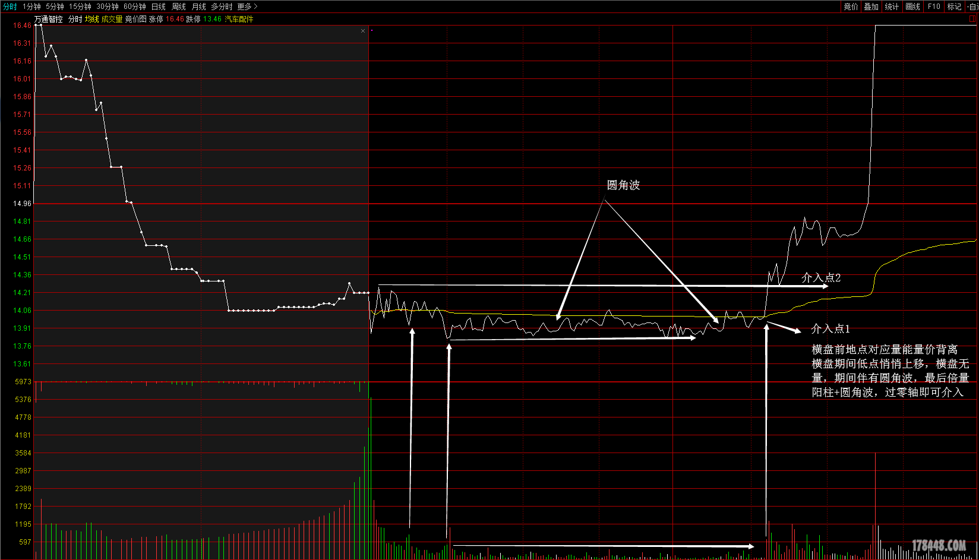The height and width of the screenshot is (560, 979).
Task: Click the limit-down price value 13.46
Action: tap(212, 19)
